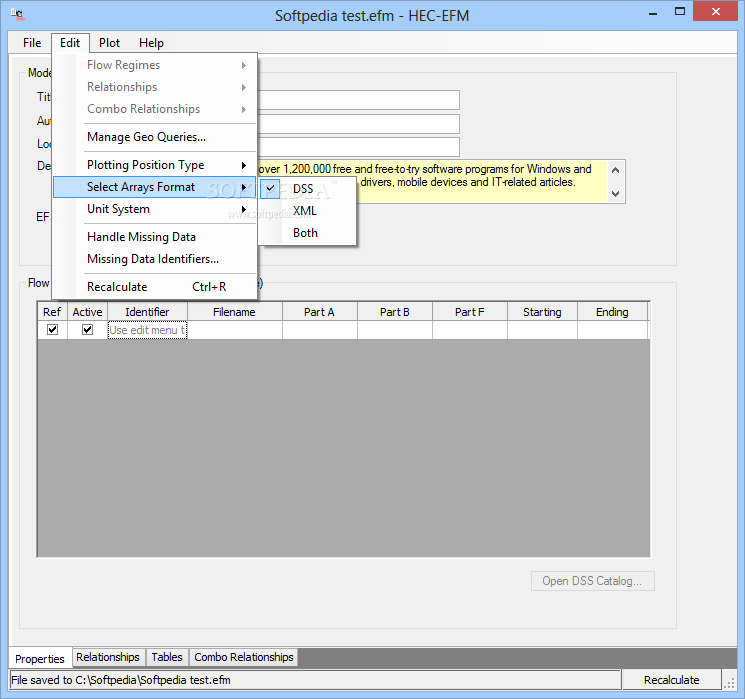Click the Ending column header

612,312
